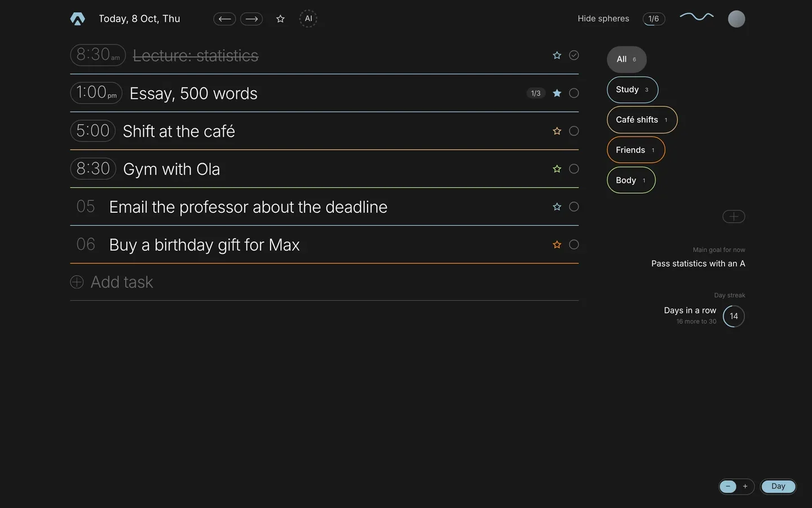The image size is (812, 508).
Task: Click the 5:00 time on café shift
Action: tap(93, 130)
